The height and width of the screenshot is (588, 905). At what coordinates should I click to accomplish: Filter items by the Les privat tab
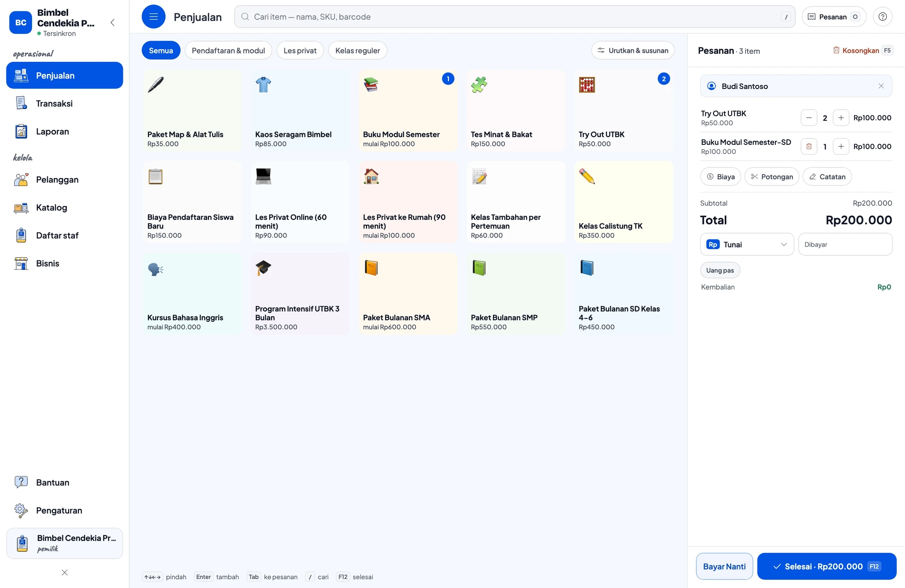pos(300,51)
